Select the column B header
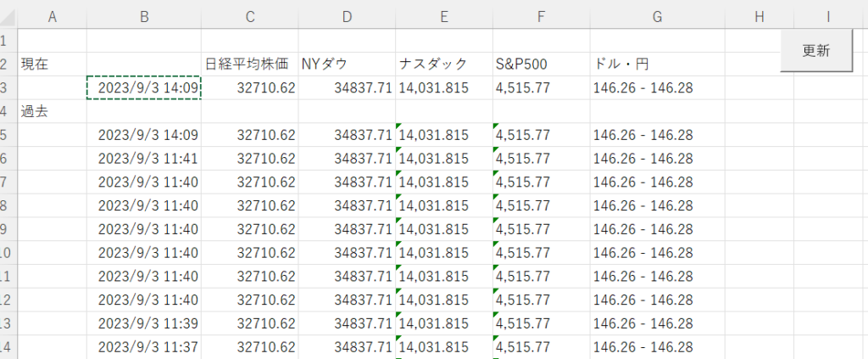Image resolution: width=868 pixels, height=359 pixels. pos(143,16)
